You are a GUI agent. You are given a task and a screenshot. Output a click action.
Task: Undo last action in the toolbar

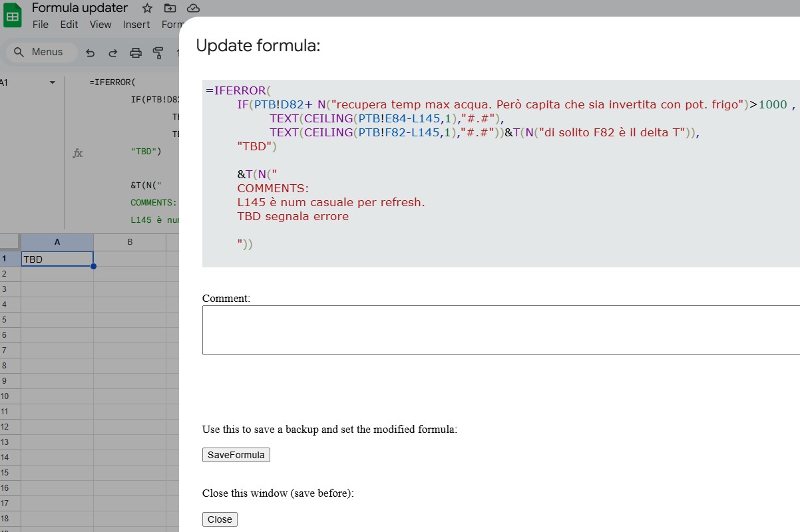91,53
